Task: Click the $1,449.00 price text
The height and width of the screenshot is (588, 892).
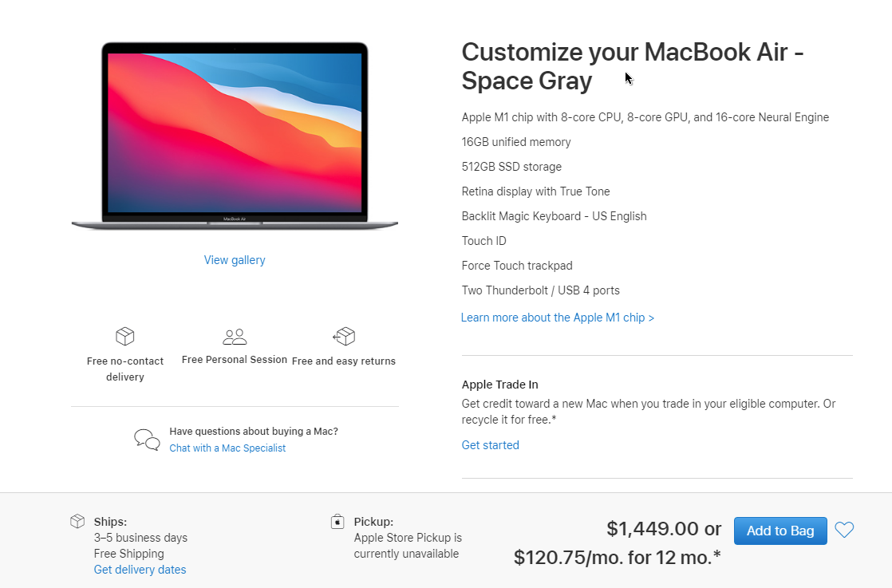Action: click(x=652, y=529)
